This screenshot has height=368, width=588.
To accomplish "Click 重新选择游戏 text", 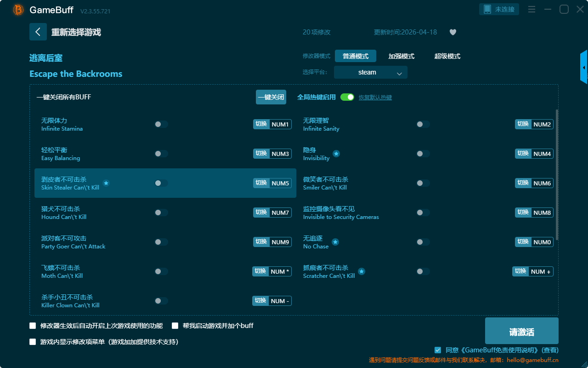I will click(76, 32).
